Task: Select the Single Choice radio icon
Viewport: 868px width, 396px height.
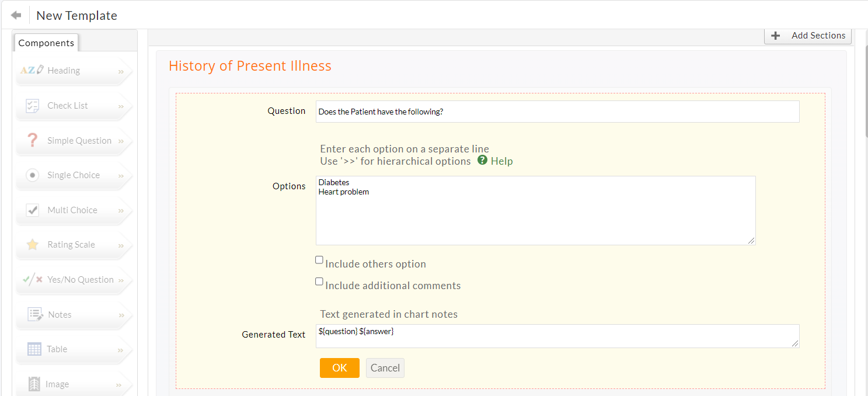Action: point(33,175)
